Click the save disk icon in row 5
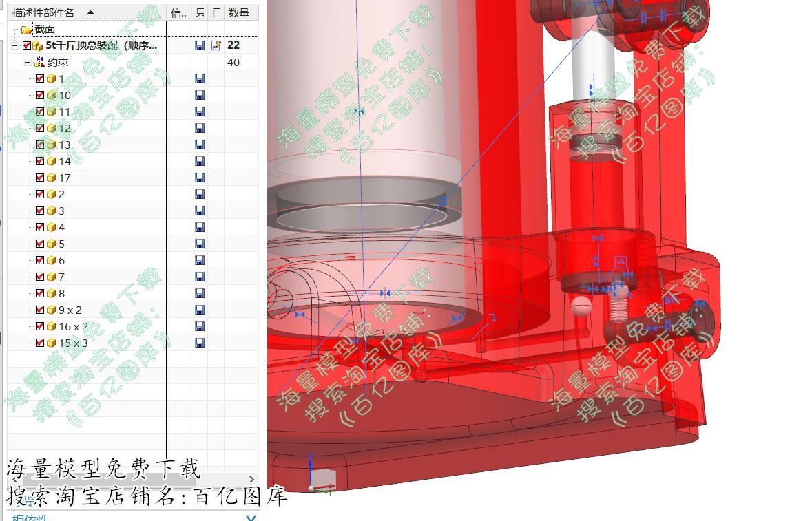 point(199,244)
